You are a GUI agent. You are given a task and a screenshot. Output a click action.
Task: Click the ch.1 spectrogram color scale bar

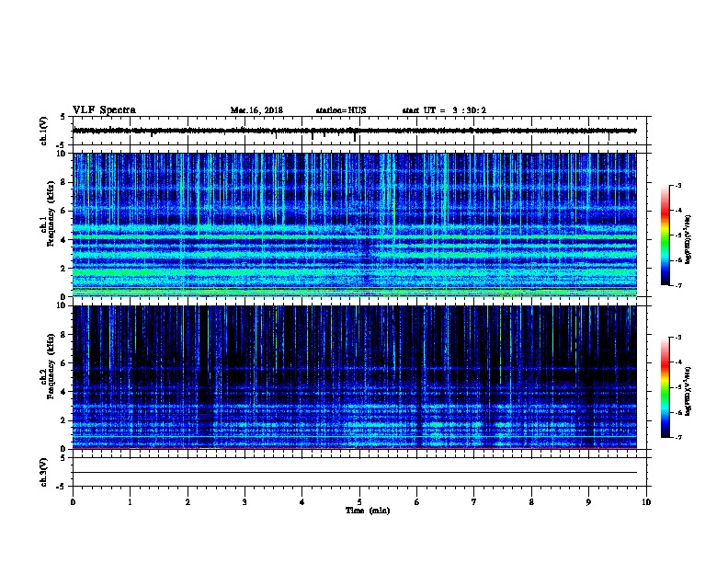(665, 236)
